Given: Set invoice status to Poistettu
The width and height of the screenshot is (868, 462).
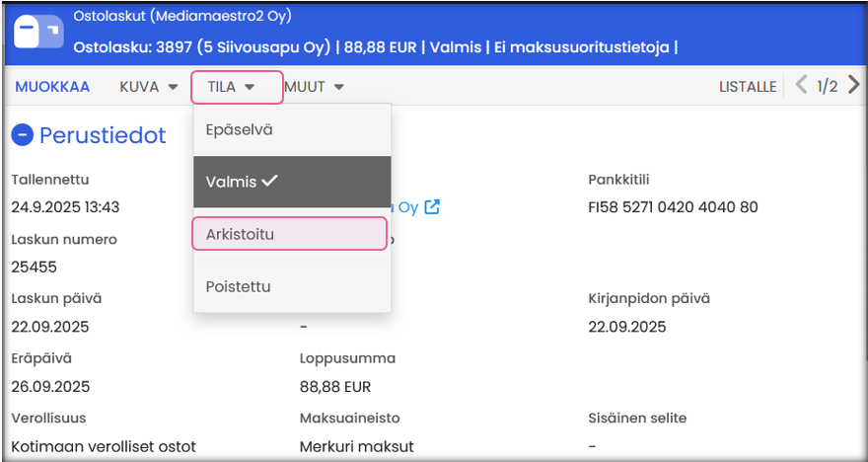Looking at the screenshot, I should 239,286.
